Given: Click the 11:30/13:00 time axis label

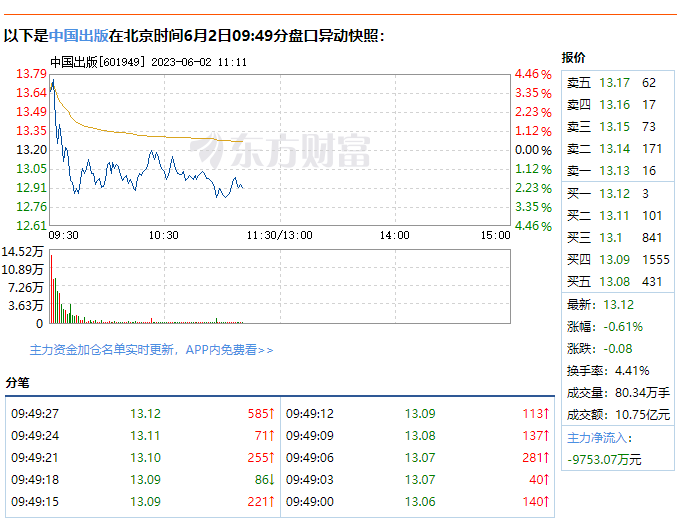Looking at the screenshot, I should click(x=279, y=235).
